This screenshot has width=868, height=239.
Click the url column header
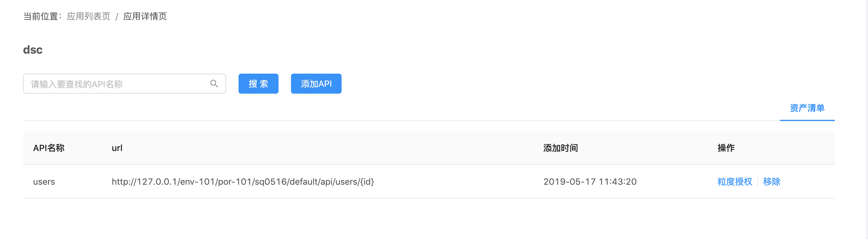click(117, 148)
